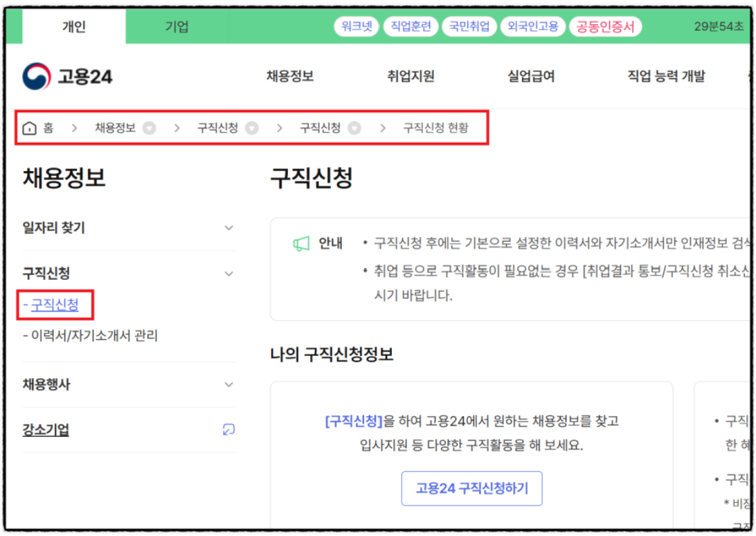Open the 채용정보 navigation menu
This screenshot has height=536, width=756.
point(290,78)
